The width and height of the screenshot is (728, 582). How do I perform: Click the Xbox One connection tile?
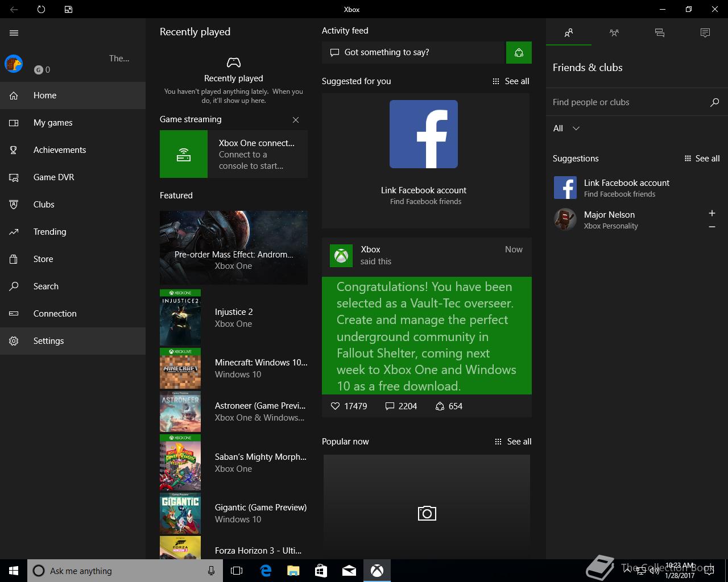coord(234,154)
